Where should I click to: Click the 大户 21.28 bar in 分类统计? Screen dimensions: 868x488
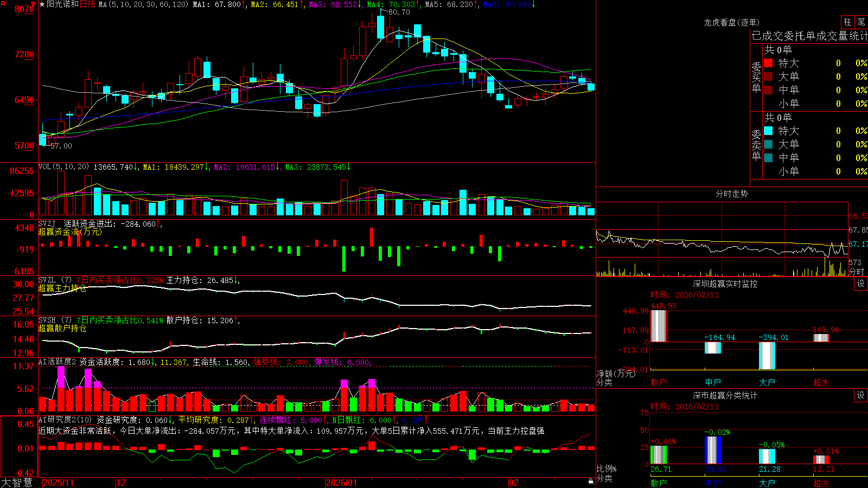(x=767, y=457)
